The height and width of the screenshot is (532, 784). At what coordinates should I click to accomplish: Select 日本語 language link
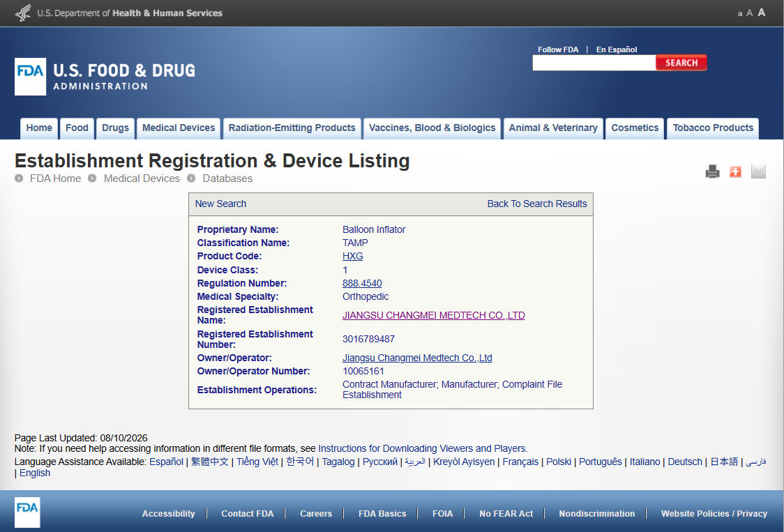(x=724, y=462)
